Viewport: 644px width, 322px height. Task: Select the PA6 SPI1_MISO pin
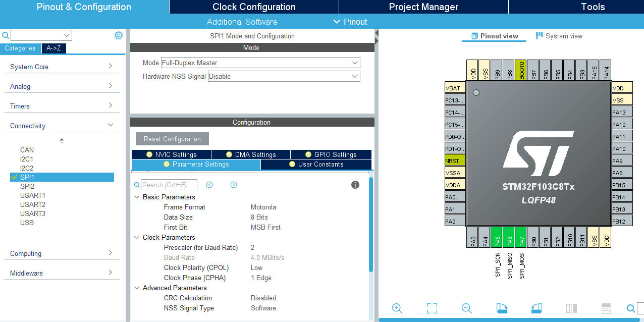pos(509,237)
